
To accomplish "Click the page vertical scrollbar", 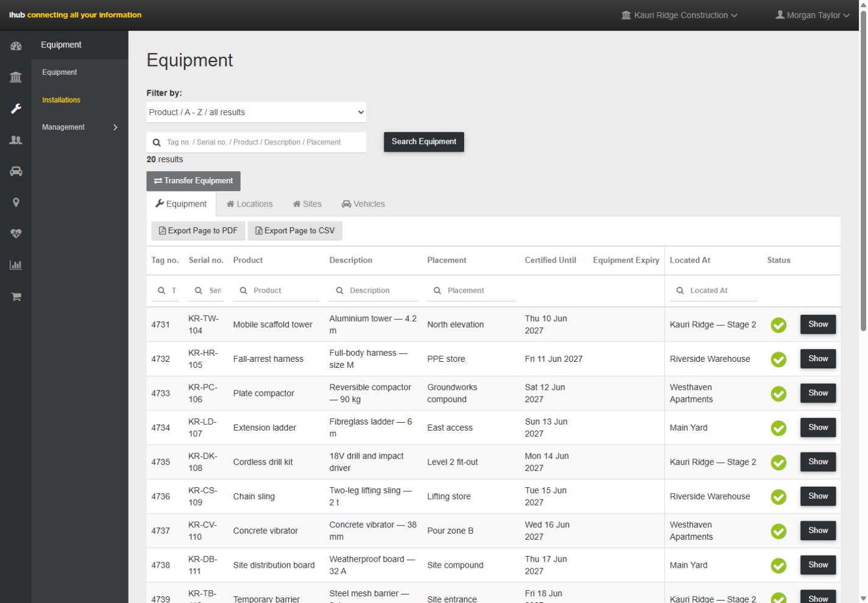I will [x=863, y=171].
